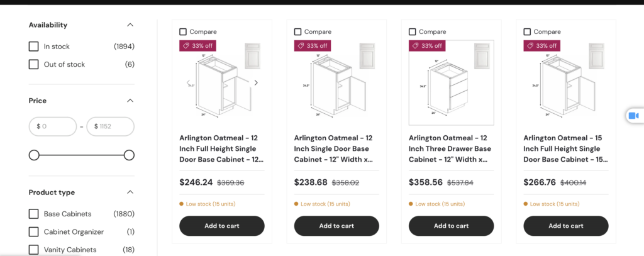Collapse the Product type filter section

tap(130, 192)
